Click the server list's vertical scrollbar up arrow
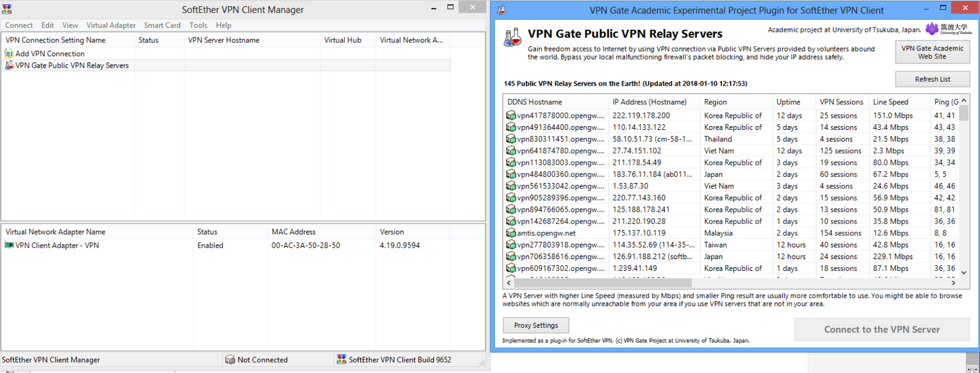 [963, 100]
